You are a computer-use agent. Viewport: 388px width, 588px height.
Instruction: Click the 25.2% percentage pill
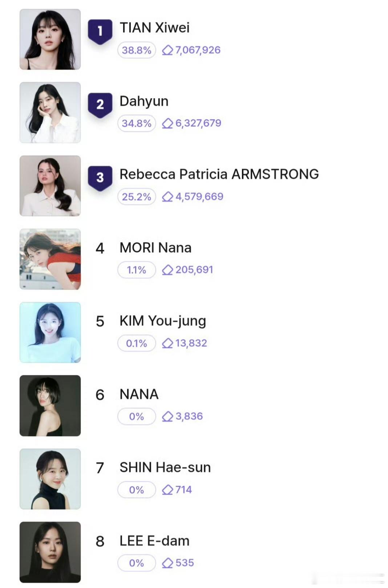[137, 197]
